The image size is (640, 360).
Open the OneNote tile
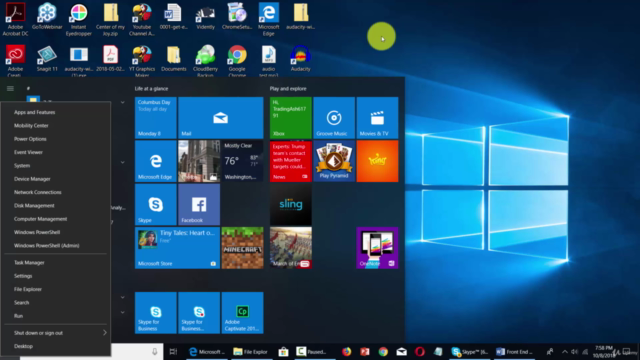click(x=377, y=248)
